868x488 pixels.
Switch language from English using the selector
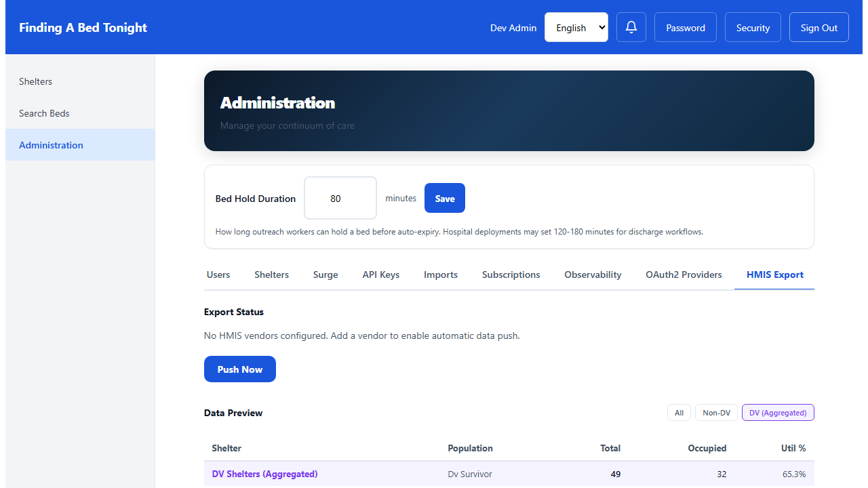(576, 27)
